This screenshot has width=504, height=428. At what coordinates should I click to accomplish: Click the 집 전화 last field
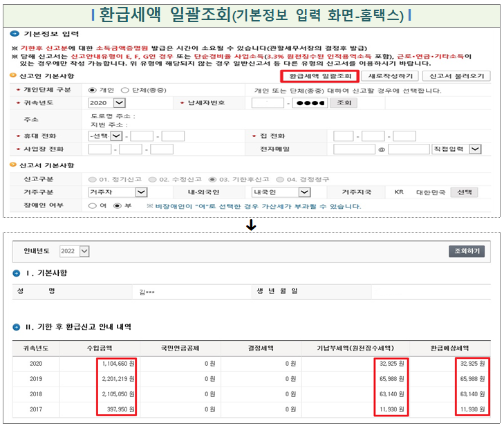coord(404,136)
